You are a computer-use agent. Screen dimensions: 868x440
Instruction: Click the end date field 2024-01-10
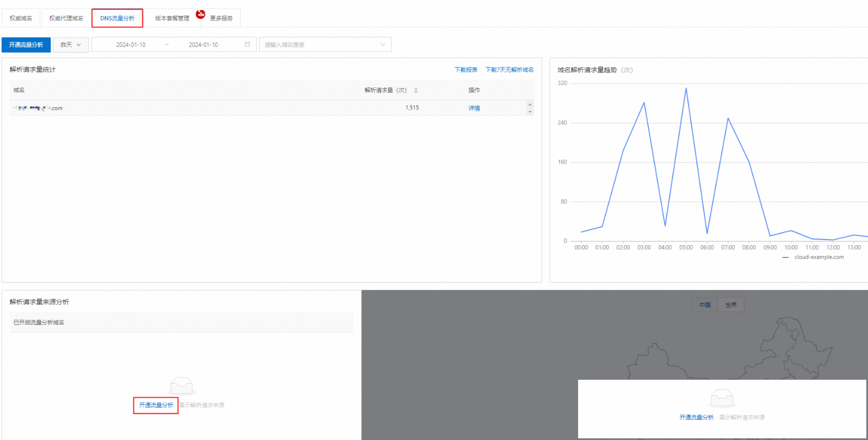(203, 45)
